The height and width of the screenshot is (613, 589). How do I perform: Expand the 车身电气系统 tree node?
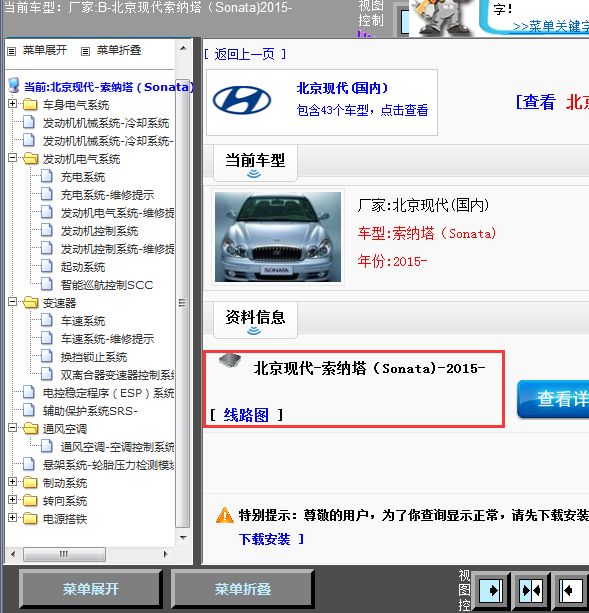pyautogui.click(x=13, y=104)
